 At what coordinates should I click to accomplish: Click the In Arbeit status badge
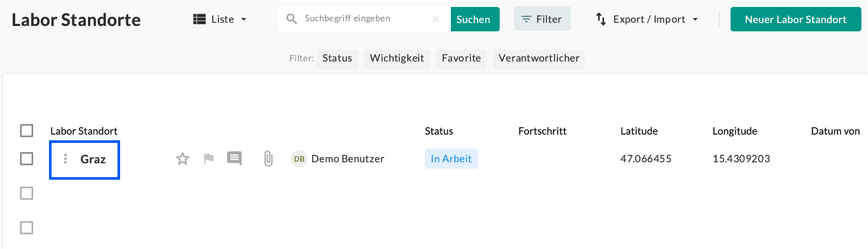451,159
